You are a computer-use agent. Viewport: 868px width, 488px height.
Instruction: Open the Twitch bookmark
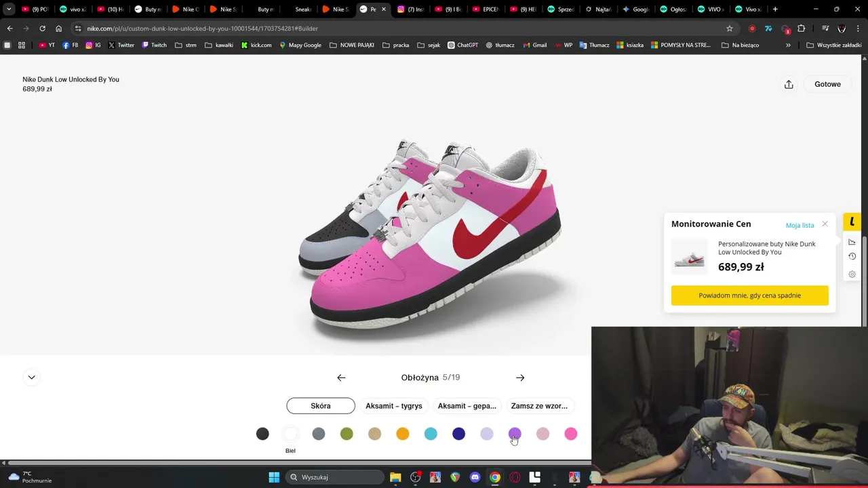[x=154, y=45]
